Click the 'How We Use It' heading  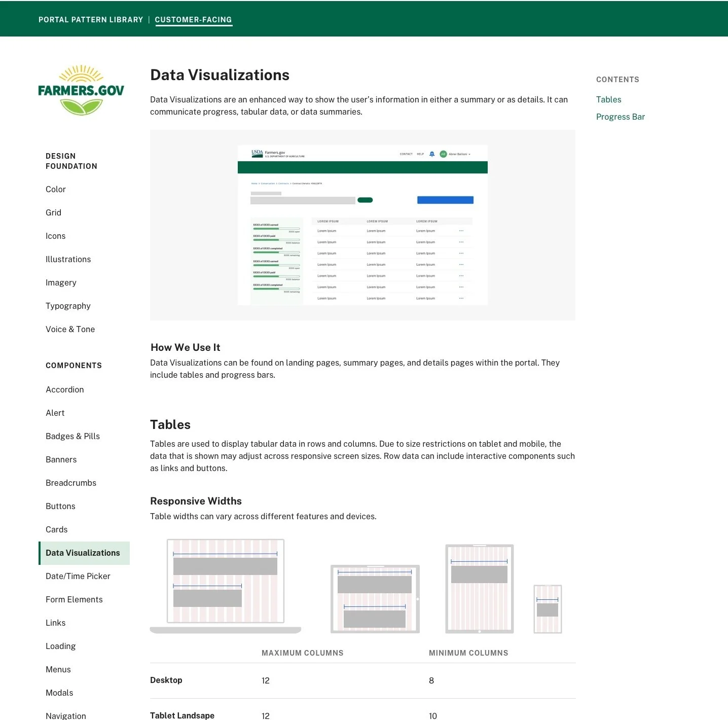tap(185, 347)
